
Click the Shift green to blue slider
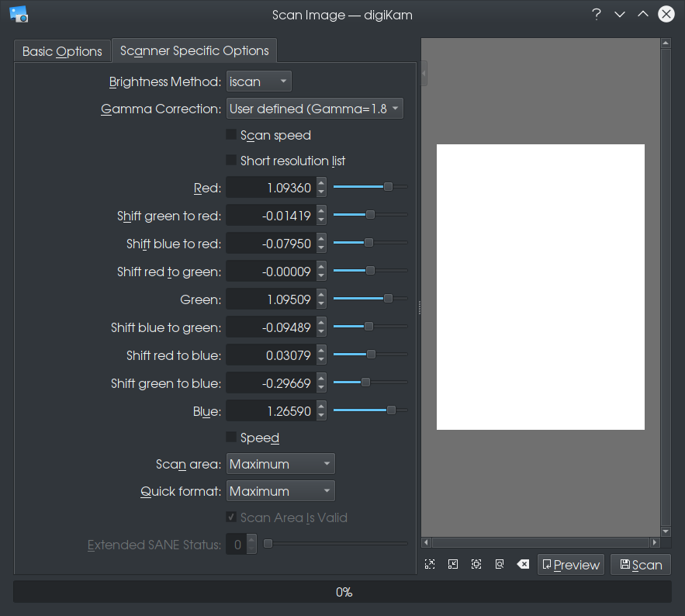click(371, 382)
